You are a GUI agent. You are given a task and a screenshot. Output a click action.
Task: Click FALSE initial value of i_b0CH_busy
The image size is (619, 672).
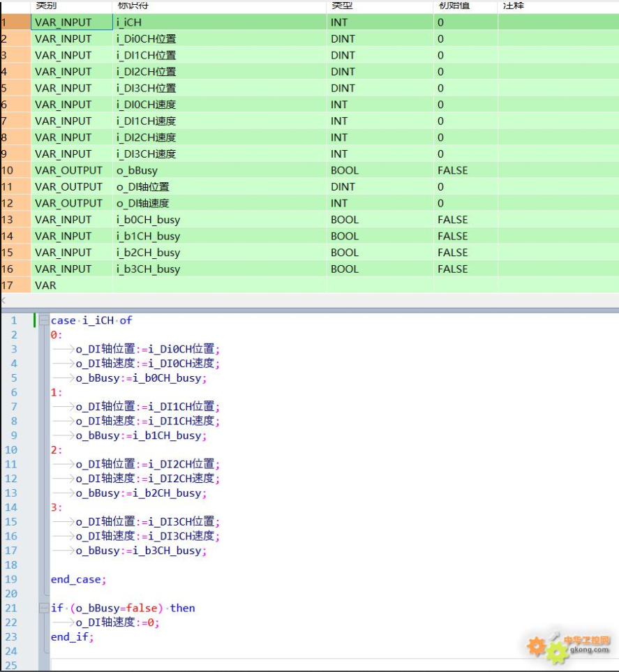click(465, 220)
